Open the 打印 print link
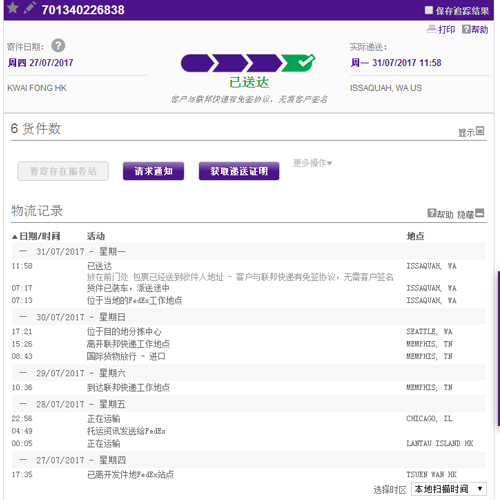The height and width of the screenshot is (500, 500). tap(446, 30)
